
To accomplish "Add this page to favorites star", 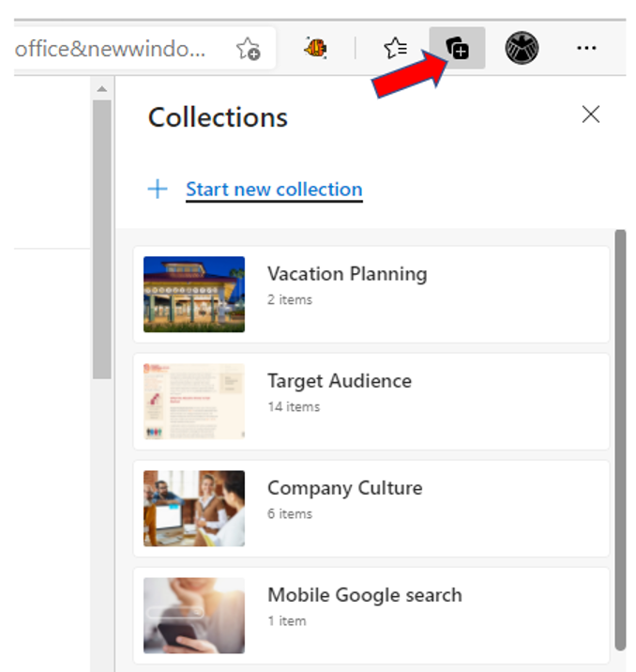I will point(248,49).
